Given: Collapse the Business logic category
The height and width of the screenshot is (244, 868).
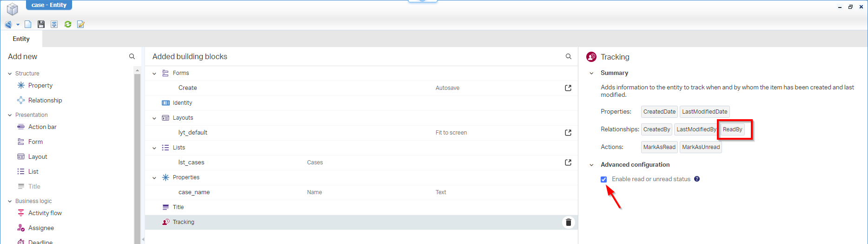Looking at the screenshot, I should 10,201.
